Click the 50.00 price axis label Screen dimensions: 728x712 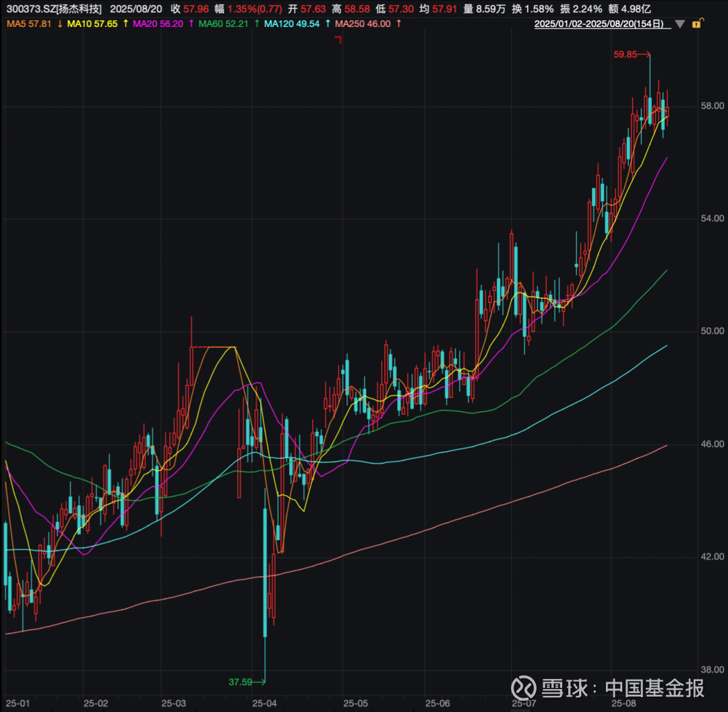pyautogui.click(x=712, y=331)
